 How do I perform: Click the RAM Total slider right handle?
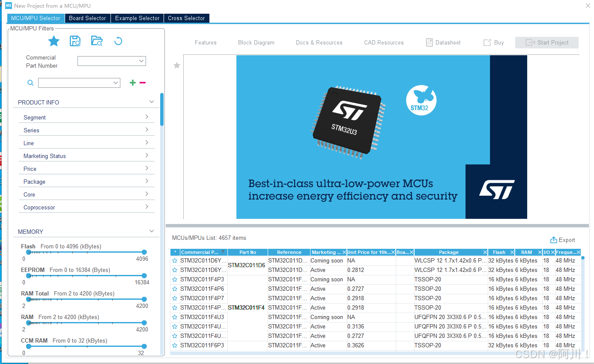pyautogui.click(x=144, y=299)
